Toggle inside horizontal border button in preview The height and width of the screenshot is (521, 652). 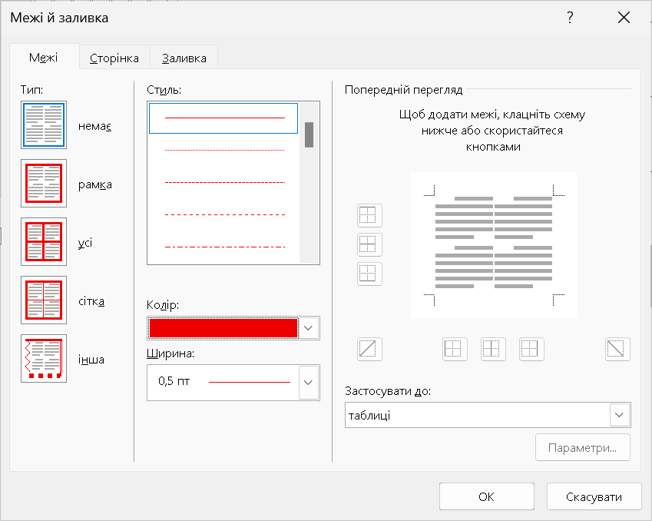(369, 244)
